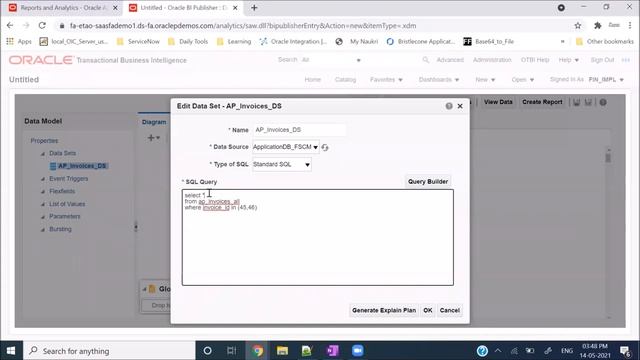Open Zoom from the taskbar

[x=358, y=351]
